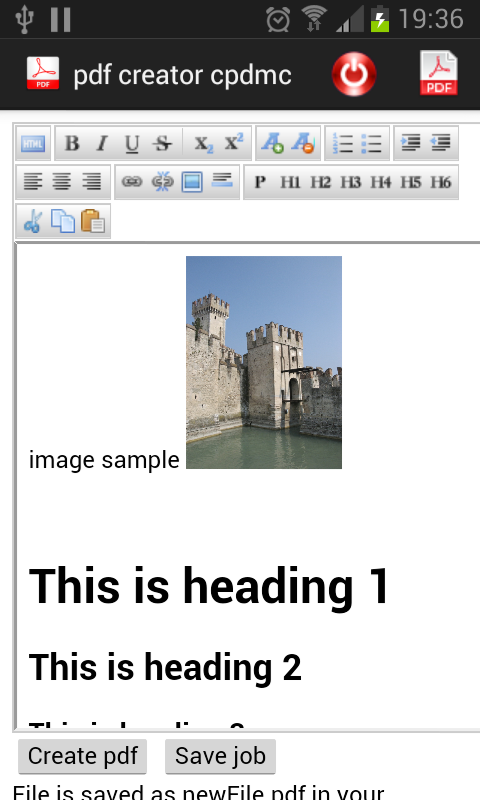
Task: Click 'This is heading 1' text
Action: pyautogui.click(x=209, y=586)
